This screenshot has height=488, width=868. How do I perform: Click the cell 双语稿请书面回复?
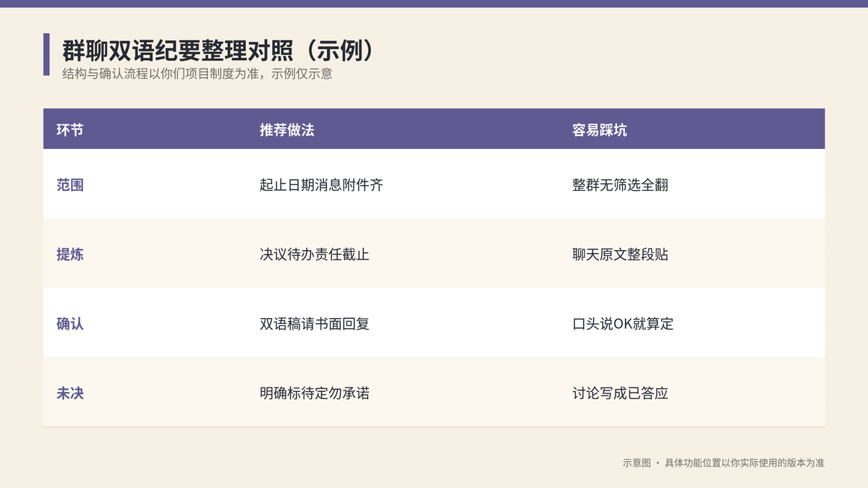[315, 324]
